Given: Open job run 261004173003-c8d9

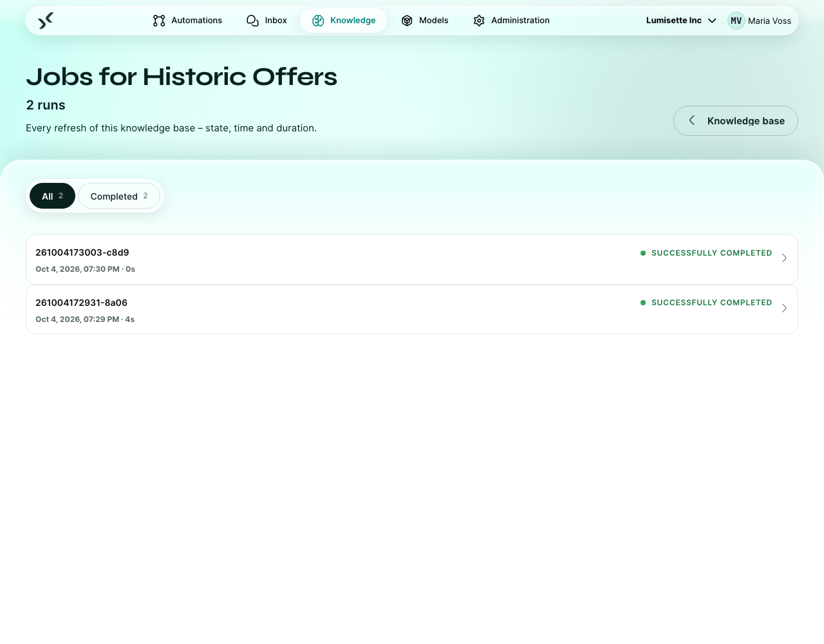Looking at the screenshot, I should [412, 260].
